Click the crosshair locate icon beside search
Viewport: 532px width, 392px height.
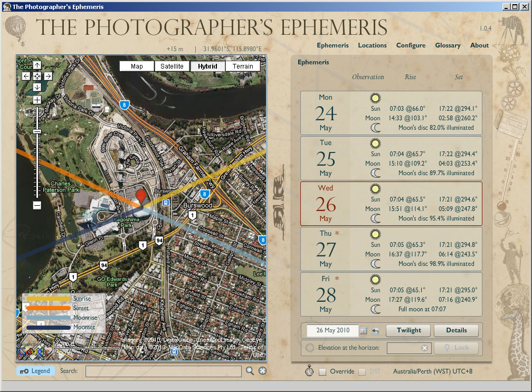(x=262, y=371)
